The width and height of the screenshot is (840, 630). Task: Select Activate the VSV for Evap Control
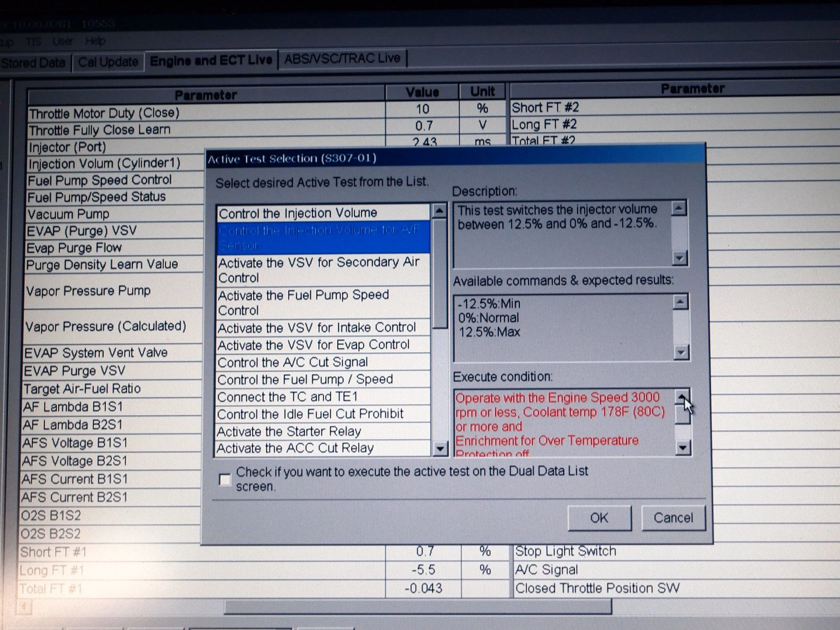point(323,345)
